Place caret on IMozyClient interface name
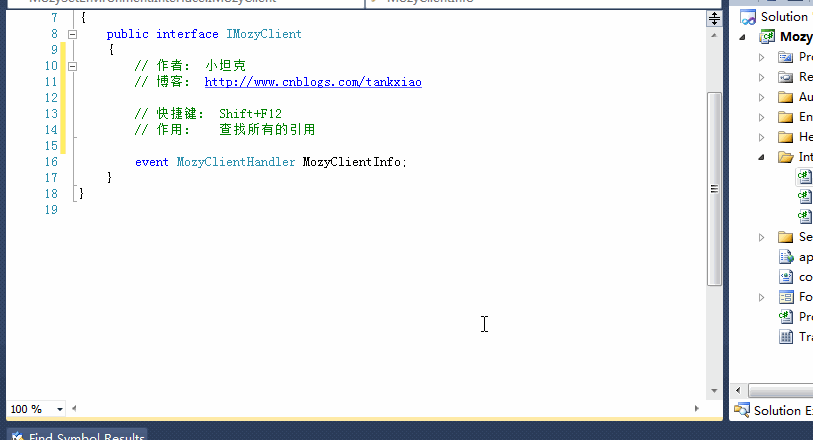The image size is (813, 440). (263, 34)
